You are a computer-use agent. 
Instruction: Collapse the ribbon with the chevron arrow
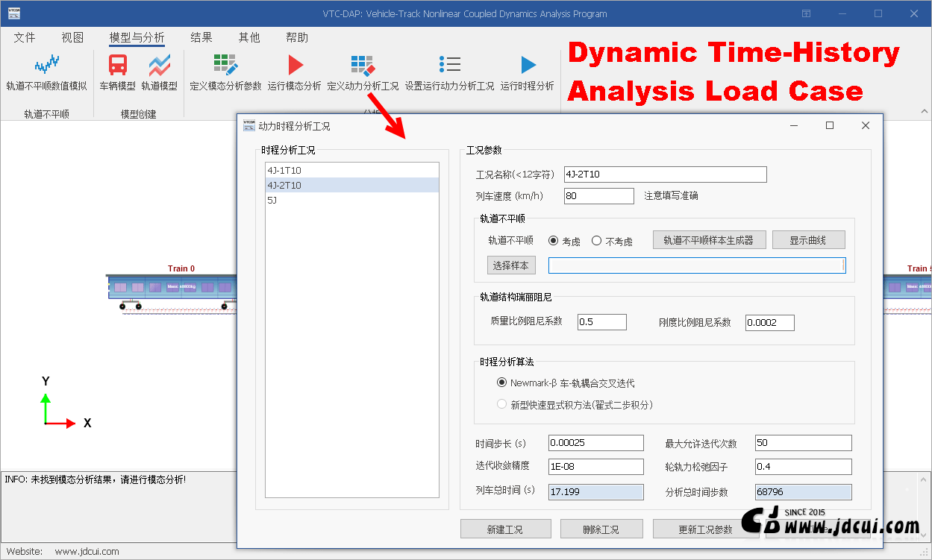(x=924, y=112)
